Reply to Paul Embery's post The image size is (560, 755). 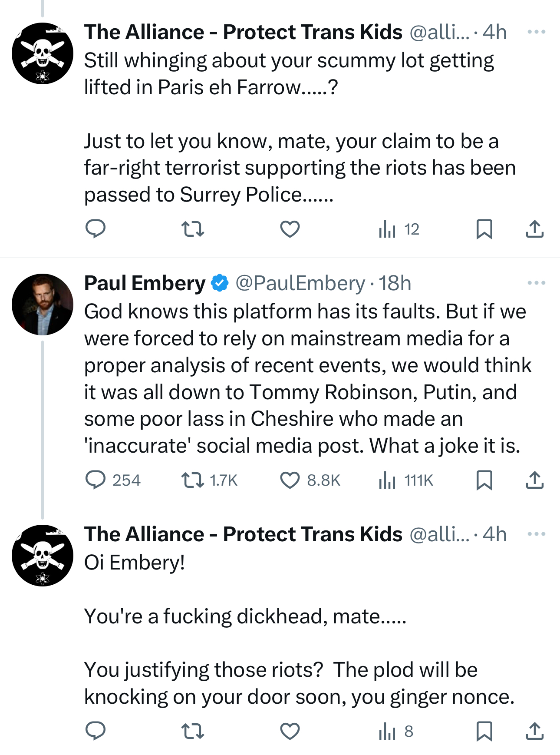tap(96, 480)
